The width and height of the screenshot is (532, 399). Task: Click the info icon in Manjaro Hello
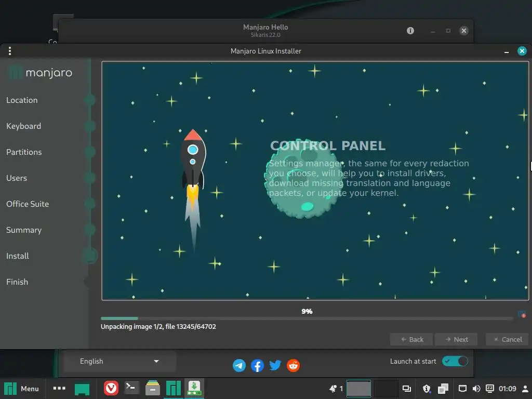pyautogui.click(x=410, y=31)
